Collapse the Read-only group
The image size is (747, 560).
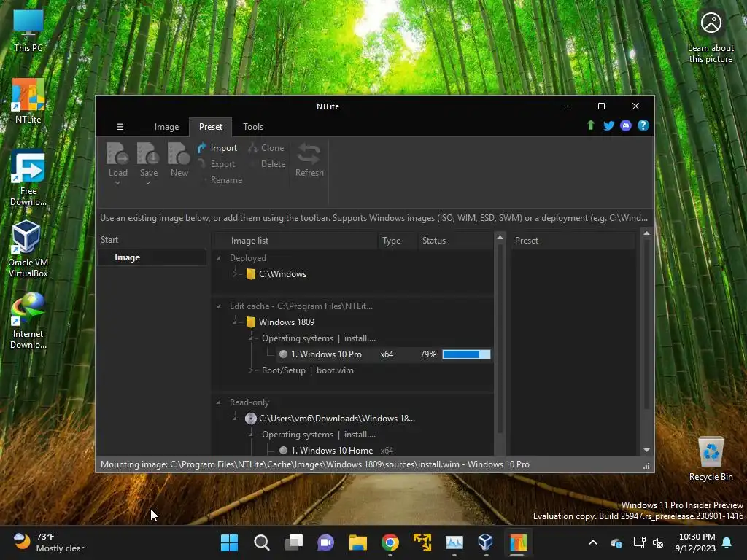(219, 402)
